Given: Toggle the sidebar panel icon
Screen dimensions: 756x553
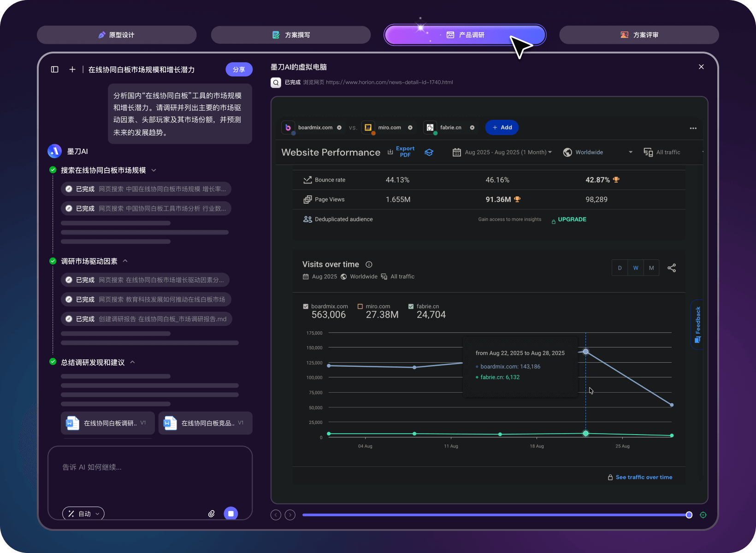Looking at the screenshot, I should pyautogui.click(x=54, y=70).
